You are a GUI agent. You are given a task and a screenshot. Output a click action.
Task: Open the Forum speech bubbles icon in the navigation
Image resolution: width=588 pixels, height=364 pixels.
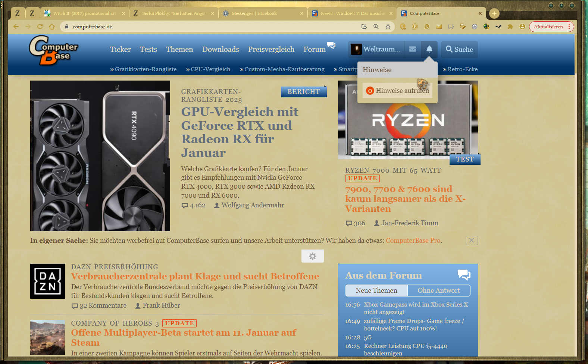[331, 45]
